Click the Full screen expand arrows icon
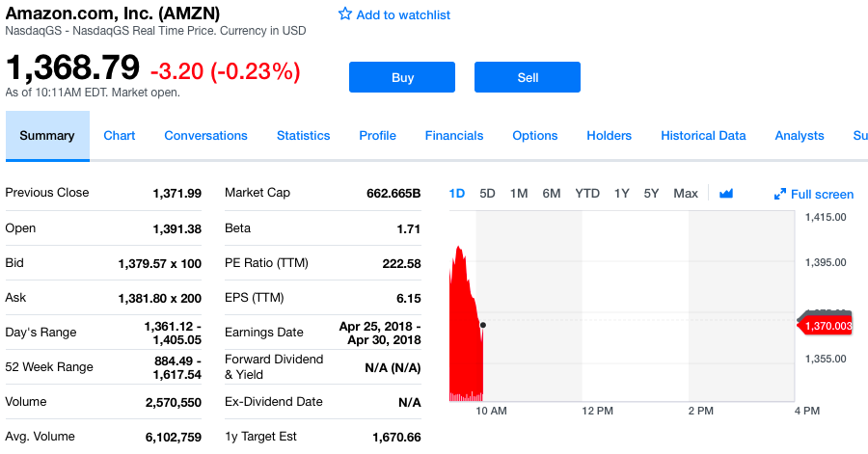Screen dimensions: 868x454 coord(780,195)
